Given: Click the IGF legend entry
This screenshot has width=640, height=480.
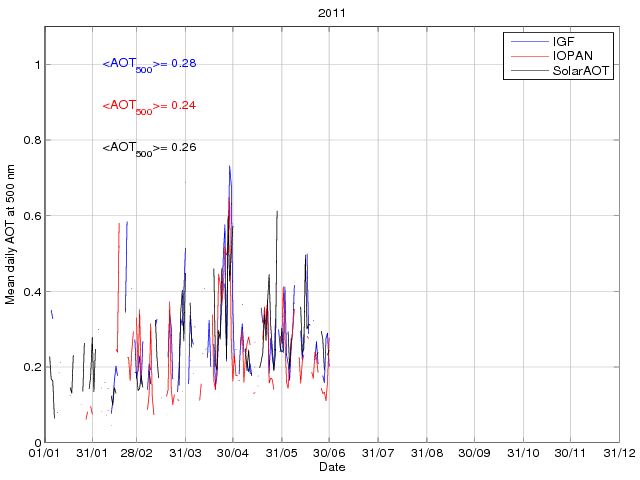Looking at the screenshot, I should [563, 42].
